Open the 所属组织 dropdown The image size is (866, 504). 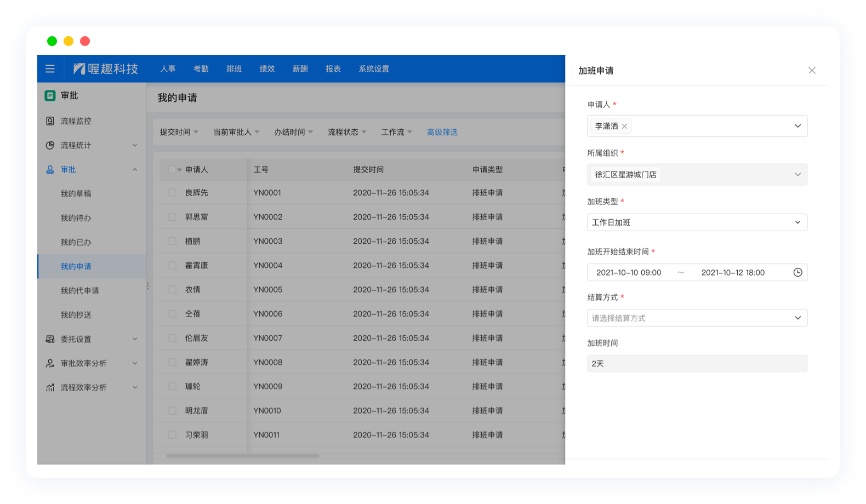point(697,174)
